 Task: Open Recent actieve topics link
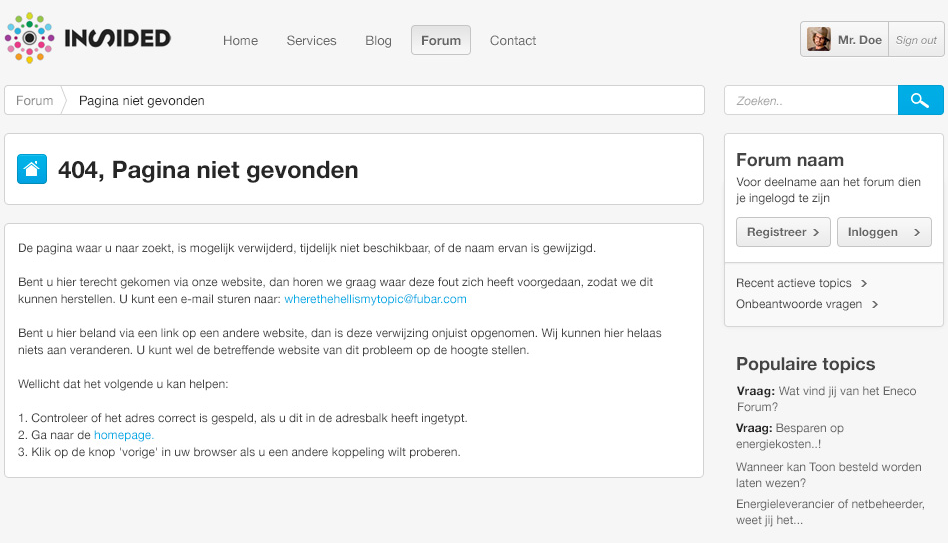click(801, 283)
